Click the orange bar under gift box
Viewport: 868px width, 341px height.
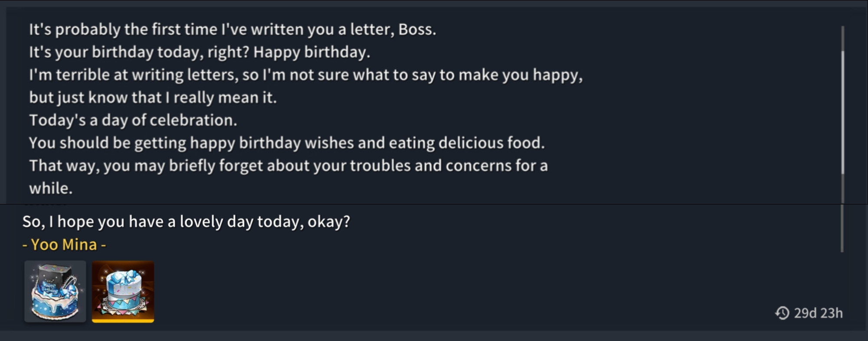coord(123,321)
